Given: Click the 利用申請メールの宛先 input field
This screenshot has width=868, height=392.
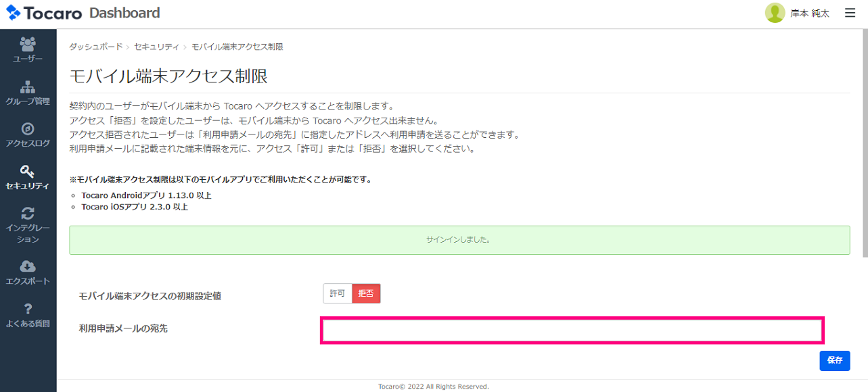Looking at the screenshot, I should 572,330.
